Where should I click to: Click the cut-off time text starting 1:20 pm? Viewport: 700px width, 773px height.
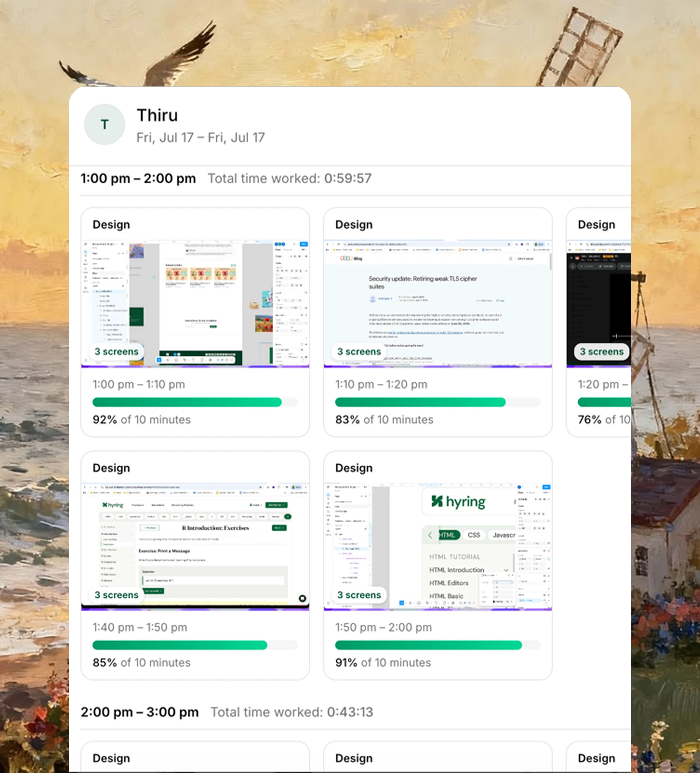coord(603,385)
